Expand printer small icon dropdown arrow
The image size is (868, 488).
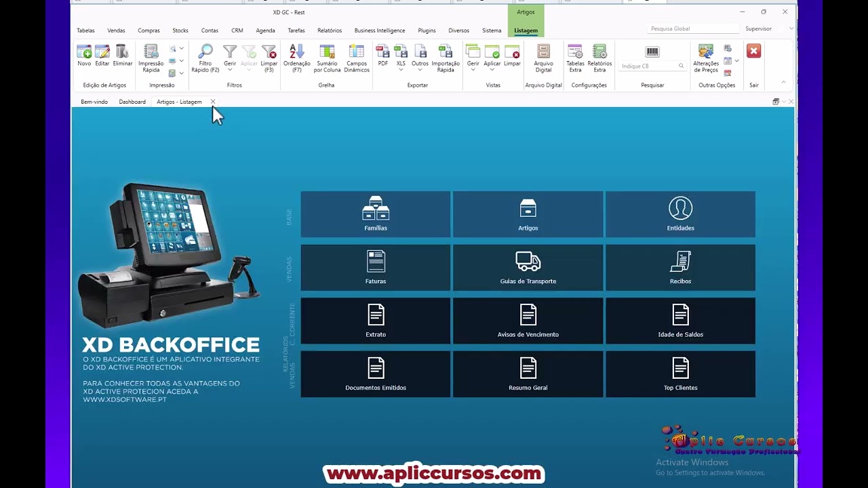[182, 61]
